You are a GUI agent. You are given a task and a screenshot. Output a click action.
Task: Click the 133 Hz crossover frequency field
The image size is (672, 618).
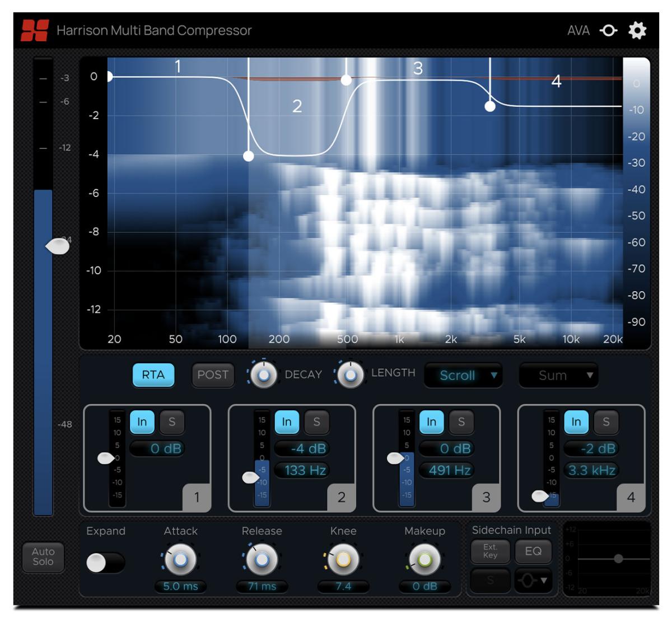click(x=302, y=471)
